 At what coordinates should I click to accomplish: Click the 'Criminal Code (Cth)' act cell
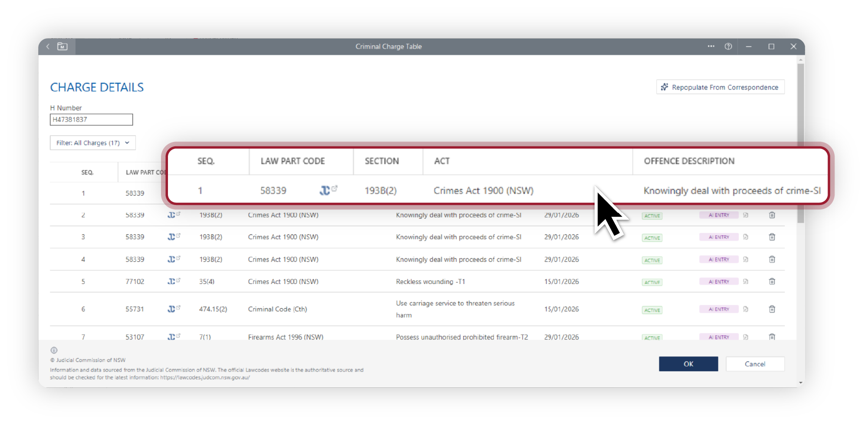[x=277, y=309]
